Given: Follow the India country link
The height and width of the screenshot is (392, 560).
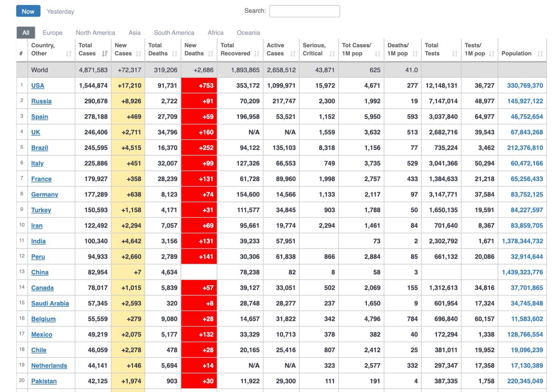Looking at the screenshot, I should tap(38, 241).
